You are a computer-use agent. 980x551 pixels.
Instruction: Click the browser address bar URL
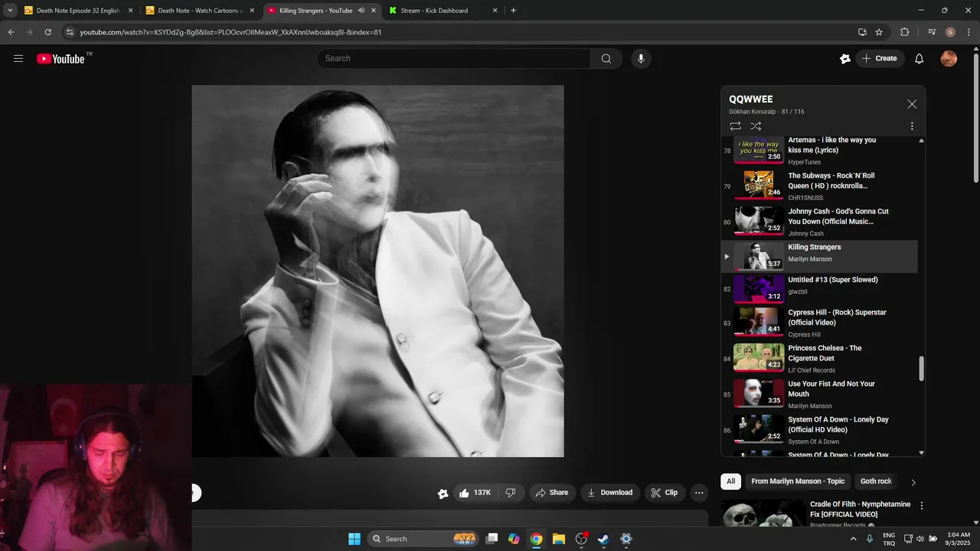coord(230,32)
